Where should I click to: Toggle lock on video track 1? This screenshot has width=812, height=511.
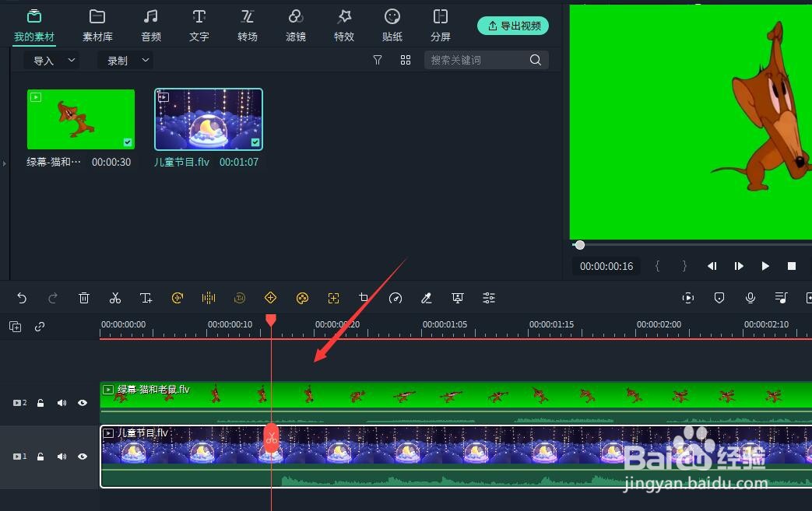[x=40, y=457]
